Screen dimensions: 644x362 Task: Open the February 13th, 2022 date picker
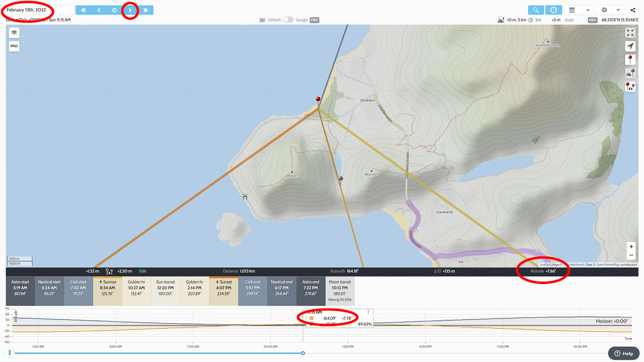(x=29, y=10)
